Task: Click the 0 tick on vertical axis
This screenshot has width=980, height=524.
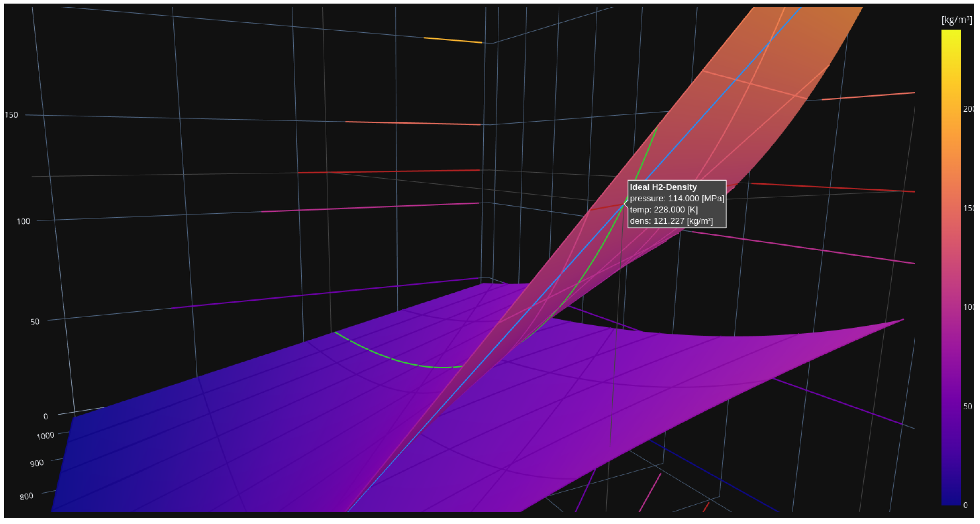Action: pyautogui.click(x=46, y=416)
